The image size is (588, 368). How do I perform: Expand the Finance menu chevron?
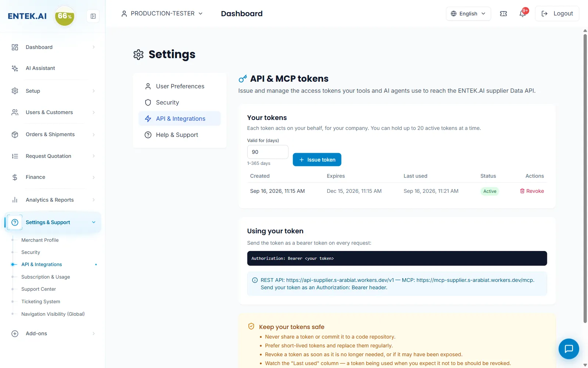pyautogui.click(x=94, y=177)
